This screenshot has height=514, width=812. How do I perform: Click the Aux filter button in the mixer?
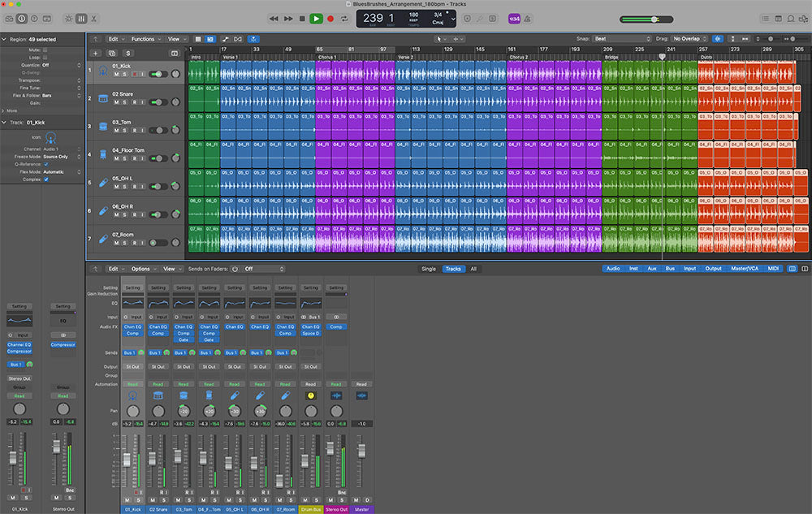pos(652,269)
